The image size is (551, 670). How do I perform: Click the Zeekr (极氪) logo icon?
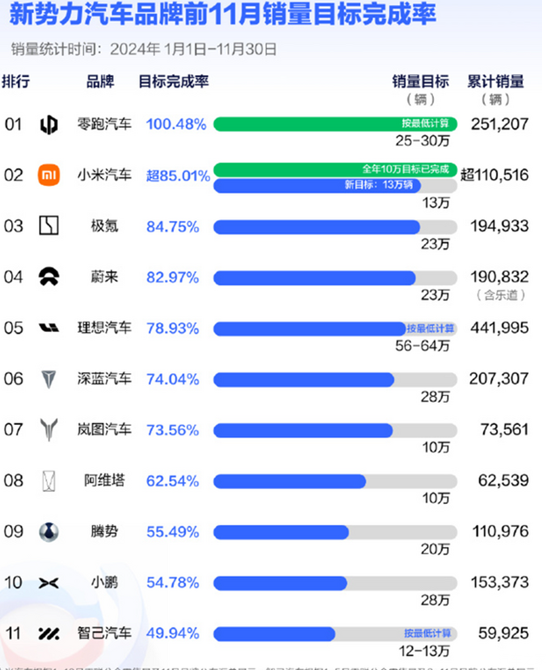[49, 226]
